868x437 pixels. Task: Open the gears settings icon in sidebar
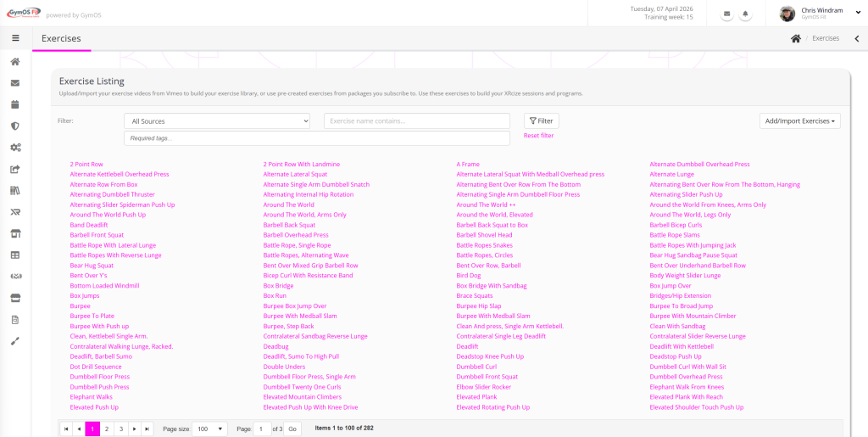[15, 148]
